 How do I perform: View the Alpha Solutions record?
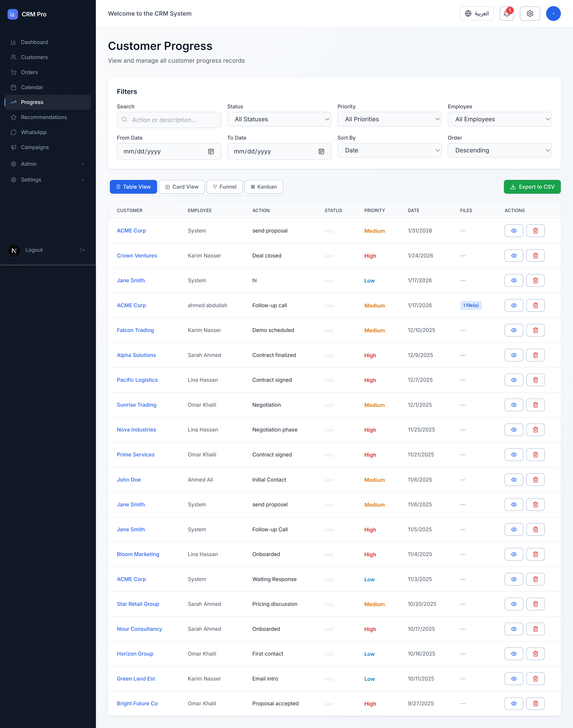tap(514, 355)
